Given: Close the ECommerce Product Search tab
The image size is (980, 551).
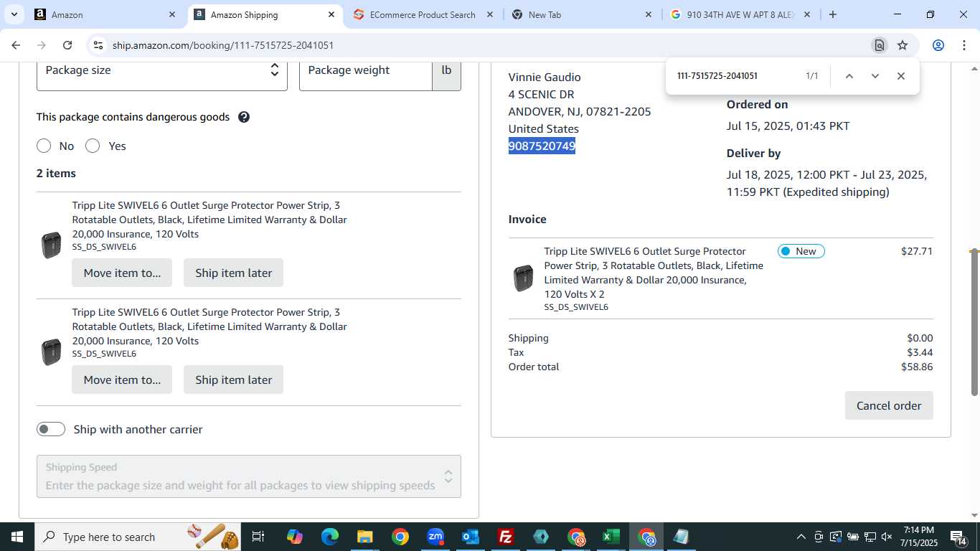Looking at the screenshot, I should click(489, 14).
